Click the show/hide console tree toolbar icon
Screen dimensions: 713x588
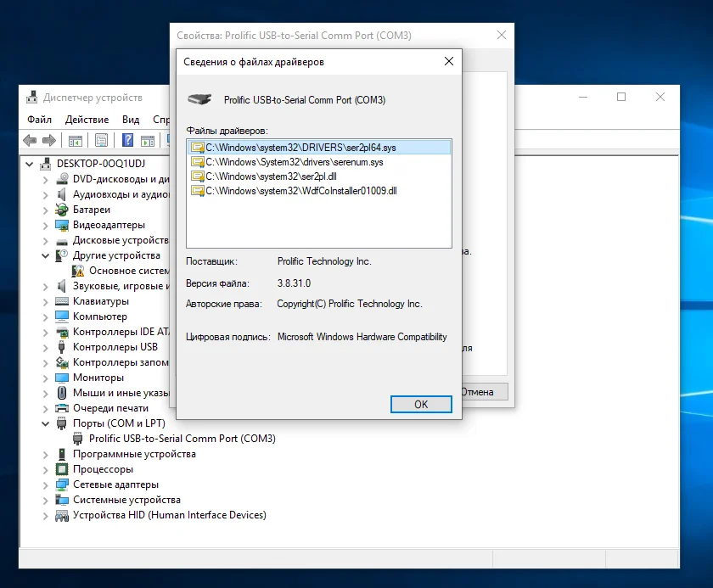tap(76, 141)
